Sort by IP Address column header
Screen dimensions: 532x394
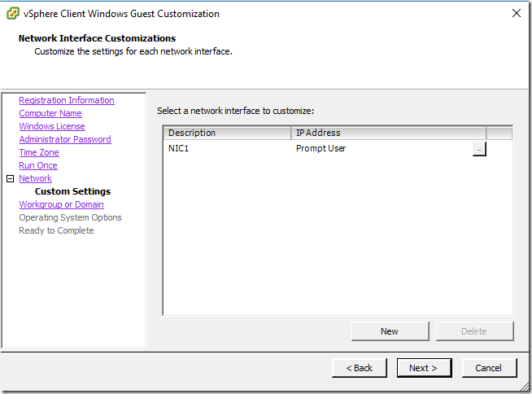click(389, 133)
